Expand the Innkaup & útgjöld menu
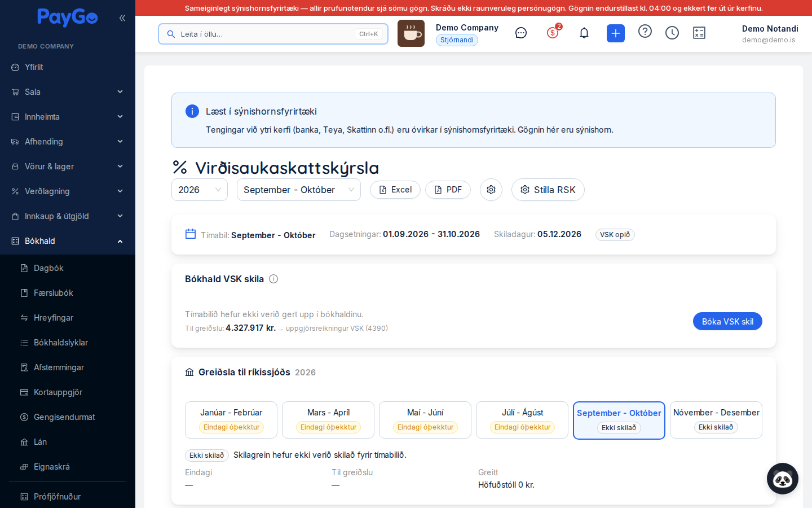The height and width of the screenshot is (508, 812). (x=68, y=216)
